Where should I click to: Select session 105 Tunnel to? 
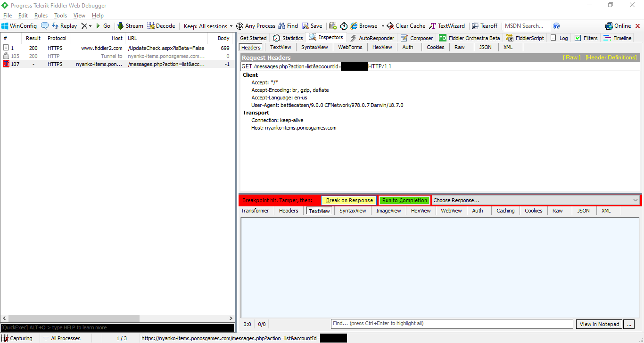(x=117, y=56)
